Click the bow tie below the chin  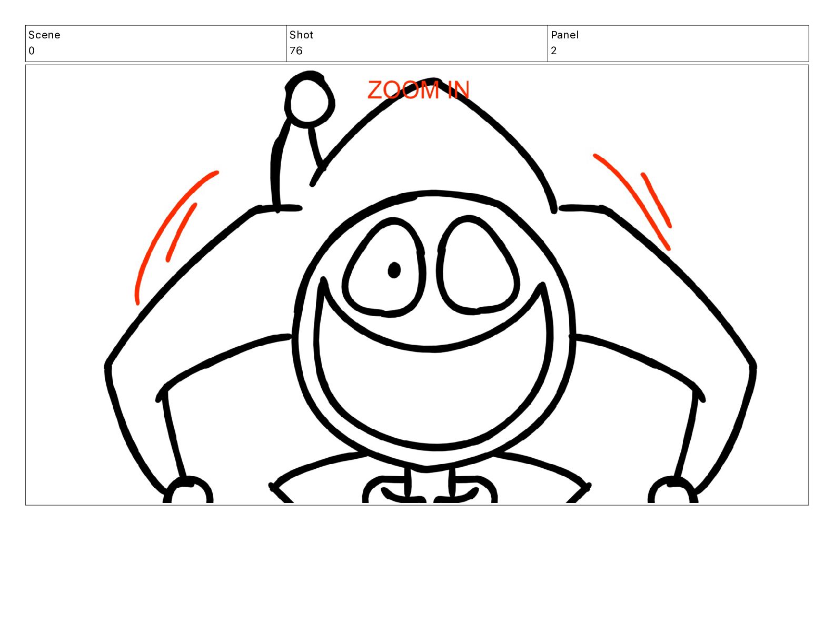[x=429, y=490]
